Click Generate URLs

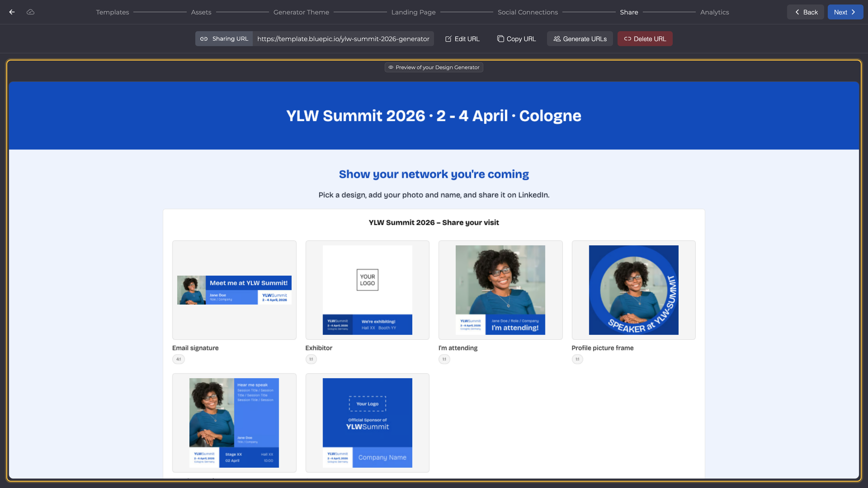580,39
